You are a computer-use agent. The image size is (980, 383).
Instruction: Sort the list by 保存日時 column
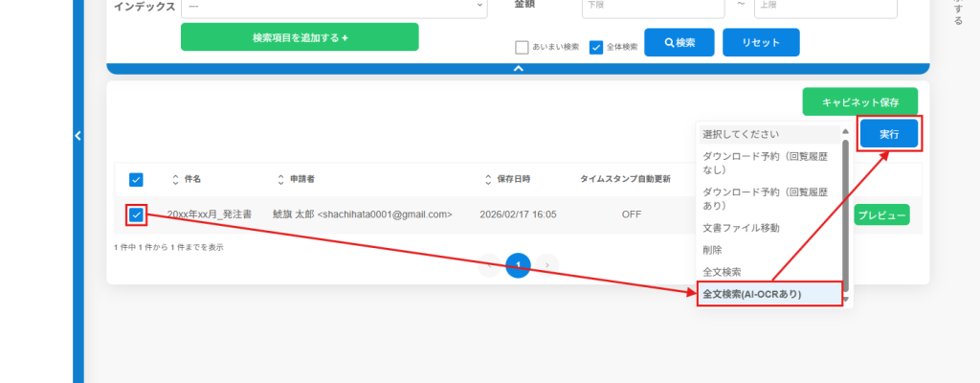click(x=488, y=179)
